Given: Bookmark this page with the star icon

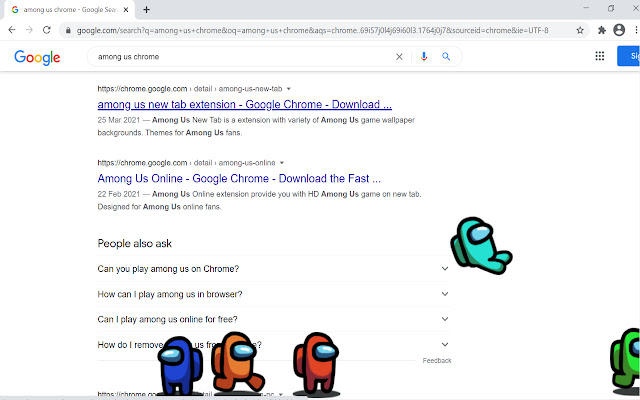Looking at the screenshot, I should tap(580, 30).
